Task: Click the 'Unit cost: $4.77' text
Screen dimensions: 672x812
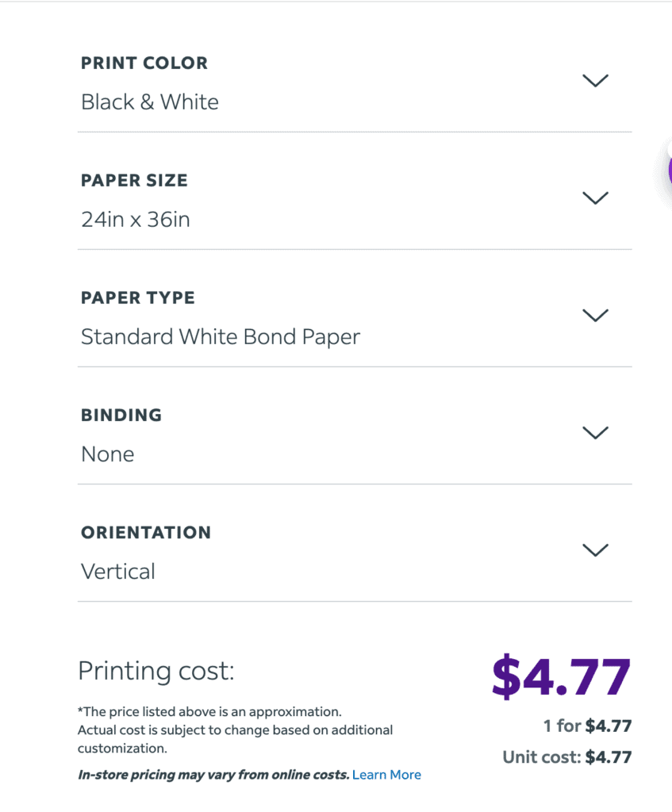Action: pyautogui.click(x=566, y=757)
